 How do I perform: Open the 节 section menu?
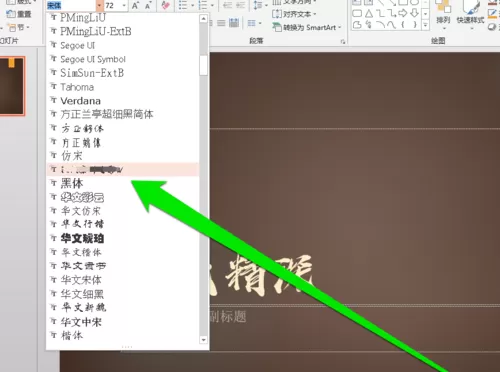pos(18,27)
